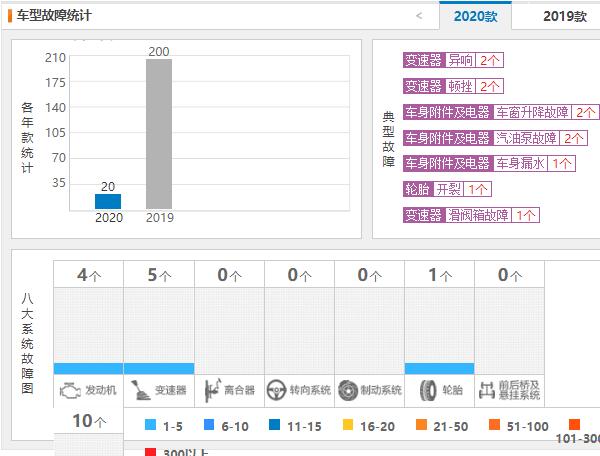Click the 0个 count above 转向系统
The width and height of the screenshot is (600, 456).
pyautogui.click(x=300, y=275)
